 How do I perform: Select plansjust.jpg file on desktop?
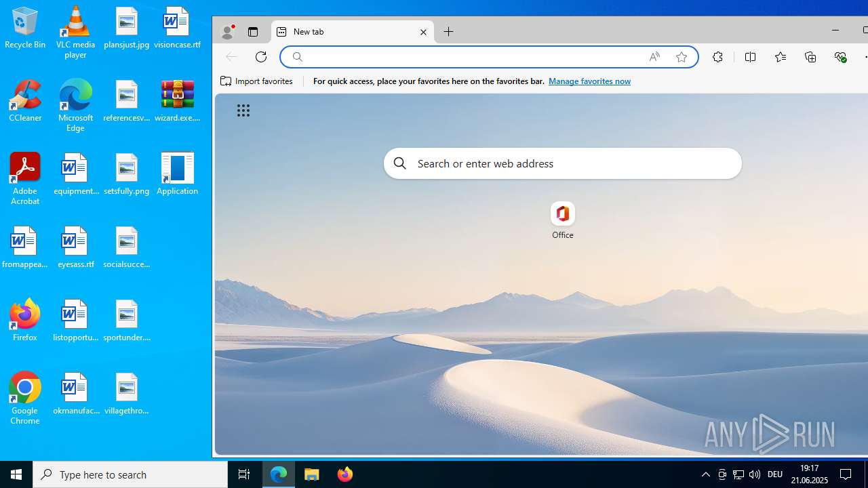point(127,28)
